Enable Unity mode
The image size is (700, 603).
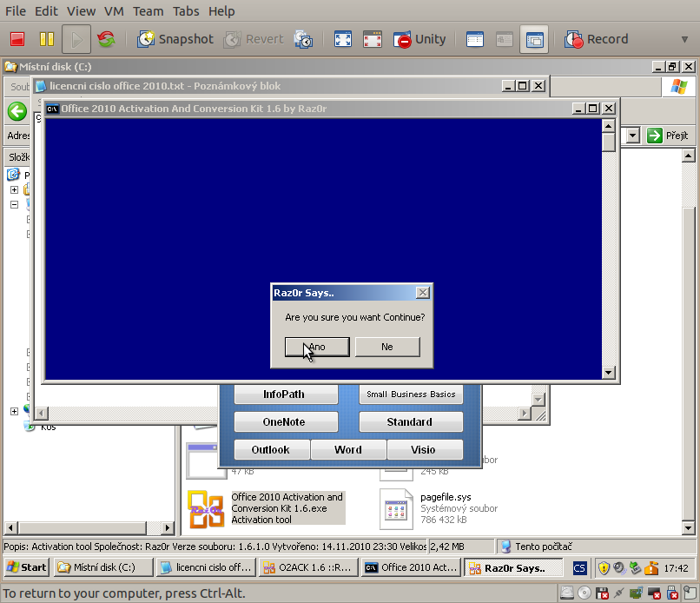pos(419,39)
